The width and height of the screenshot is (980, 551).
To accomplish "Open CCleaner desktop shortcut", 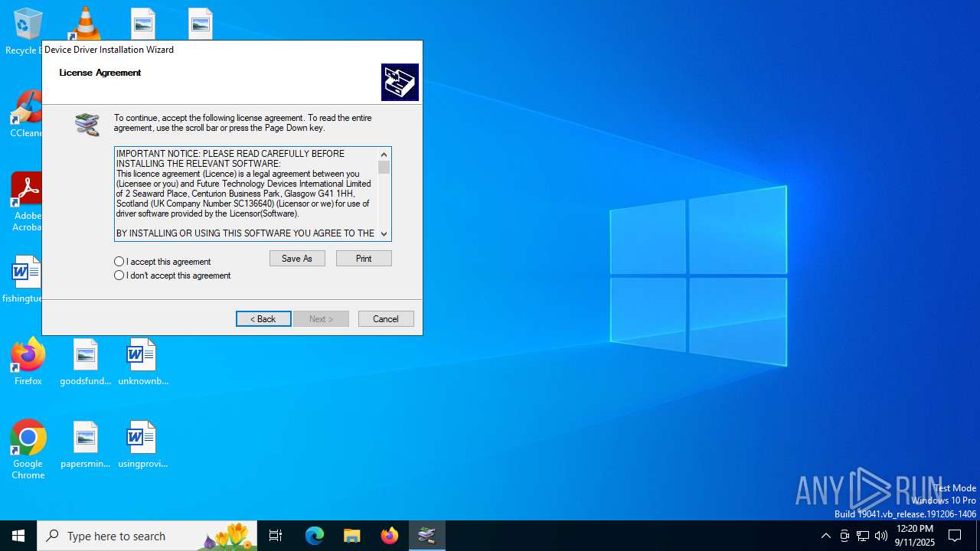I will (26, 115).
